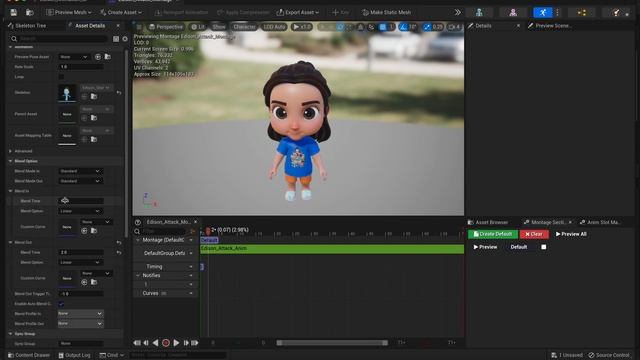The width and height of the screenshot is (640, 360).
Task: Open the Skeletal Mesh mode icon
Action: (513, 12)
